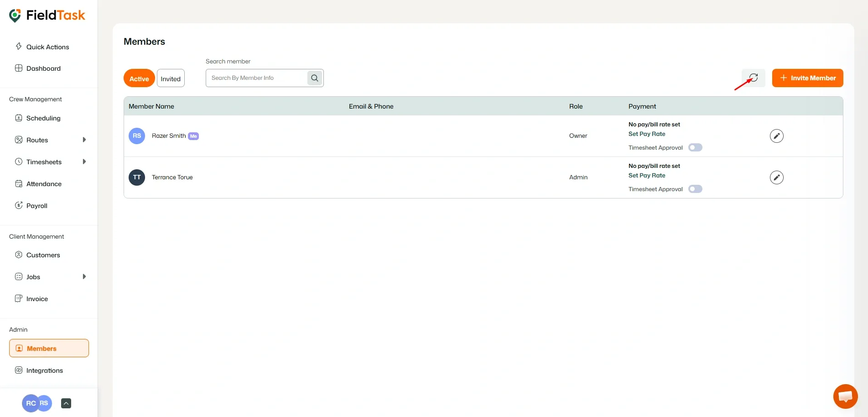Click the search magnifier icon
The width and height of the screenshot is (868, 417).
(x=314, y=78)
